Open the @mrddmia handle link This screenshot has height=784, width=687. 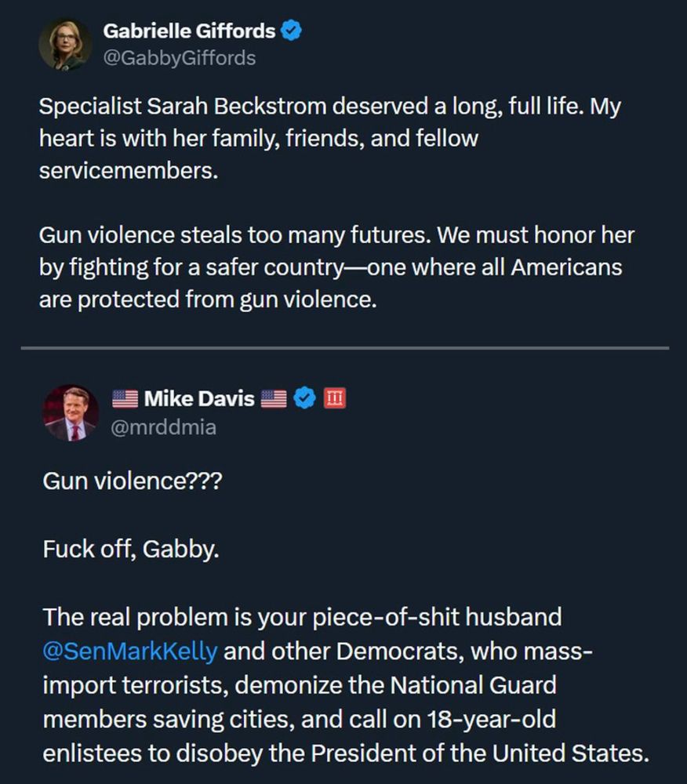tap(165, 426)
